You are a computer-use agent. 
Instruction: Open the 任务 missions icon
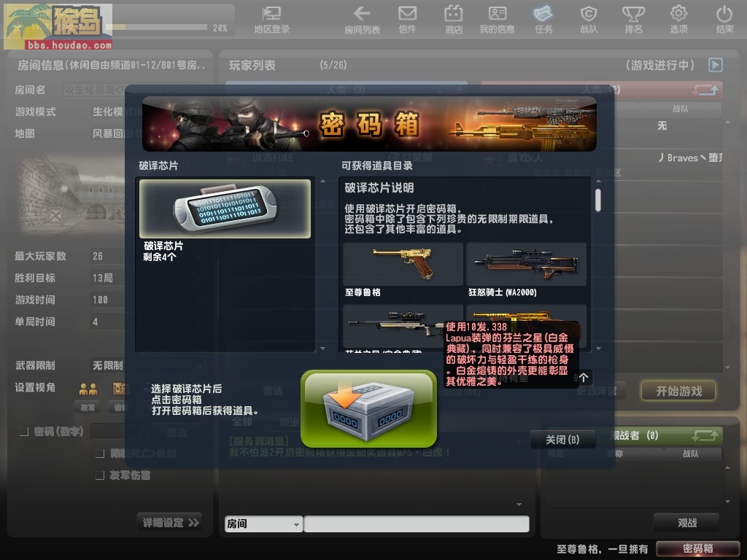tap(543, 20)
